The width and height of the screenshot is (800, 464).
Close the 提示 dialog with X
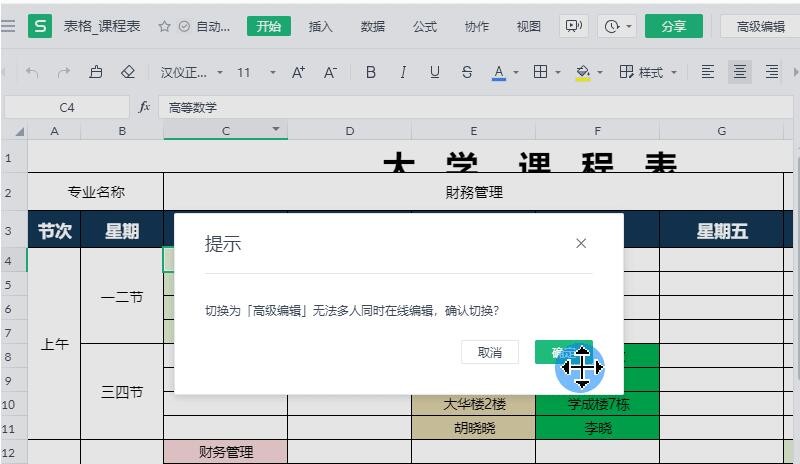click(x=581, y=243)
